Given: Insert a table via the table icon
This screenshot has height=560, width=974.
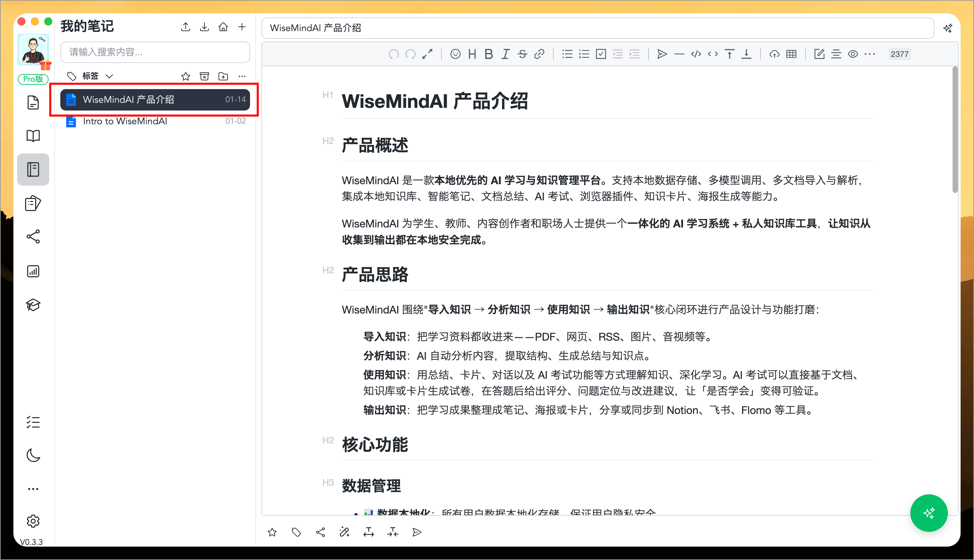Looking at the screenshot, I should pos(792,54).
